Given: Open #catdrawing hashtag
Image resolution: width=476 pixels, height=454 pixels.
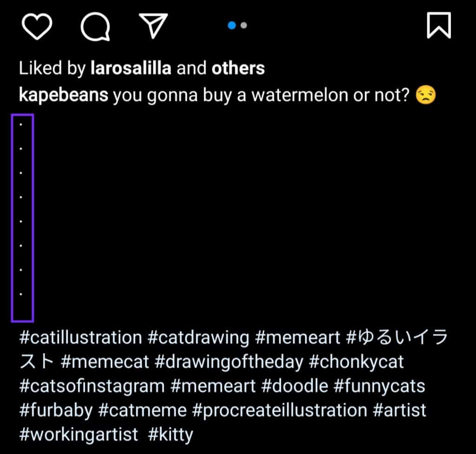Looking at the screenshot, I should click(x=198, y=337).
